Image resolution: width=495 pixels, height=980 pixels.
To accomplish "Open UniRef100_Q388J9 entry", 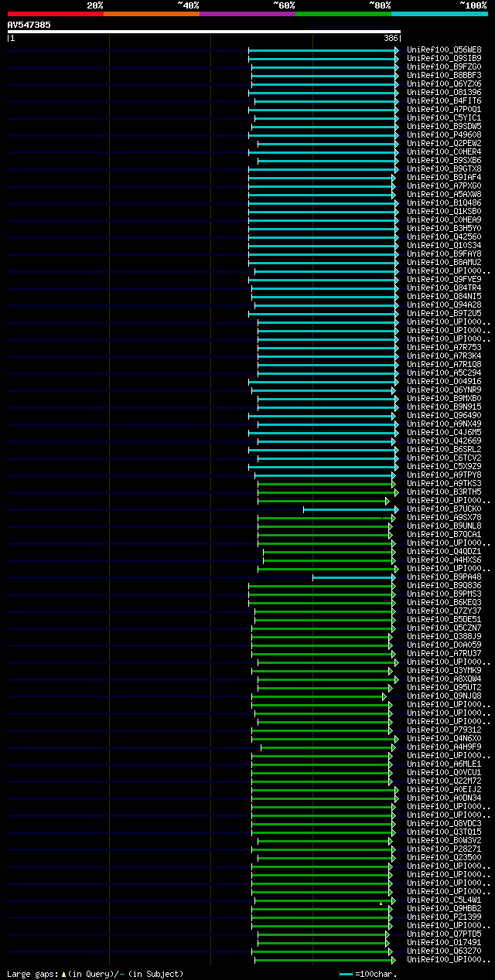I will [445, 636].
